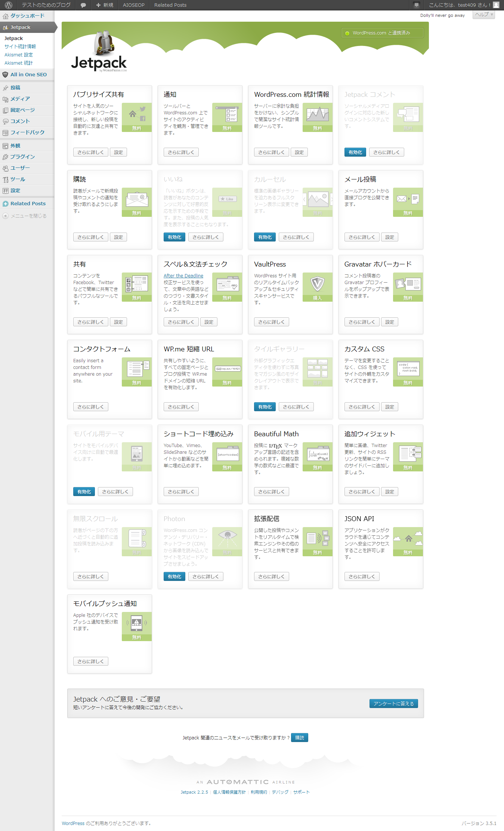Open the 外観 appearance menu
This screenshot has width=504, height=831.
tap(27, 145)
